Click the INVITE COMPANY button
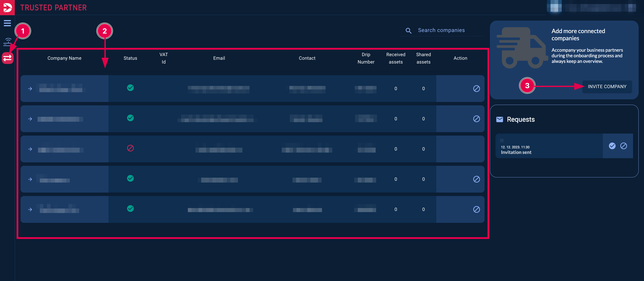 click(x=607, y=87)
